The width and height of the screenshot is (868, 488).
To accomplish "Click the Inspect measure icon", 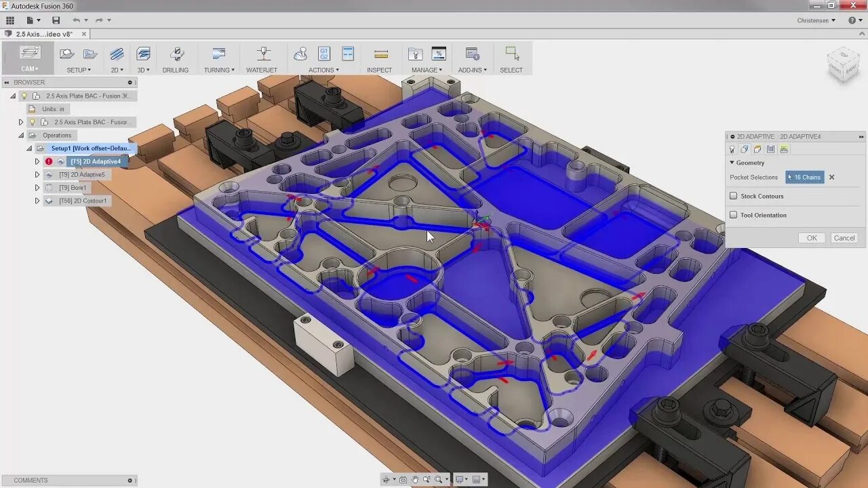I will (381, 54).
